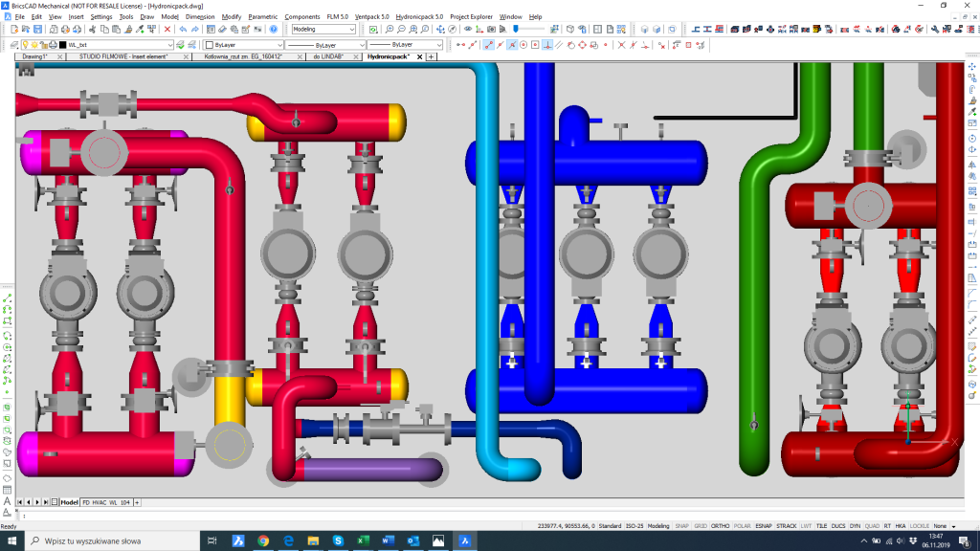Click the Redo arrow icon
Screen dimensions: 980x551
[x=195, y=30]
